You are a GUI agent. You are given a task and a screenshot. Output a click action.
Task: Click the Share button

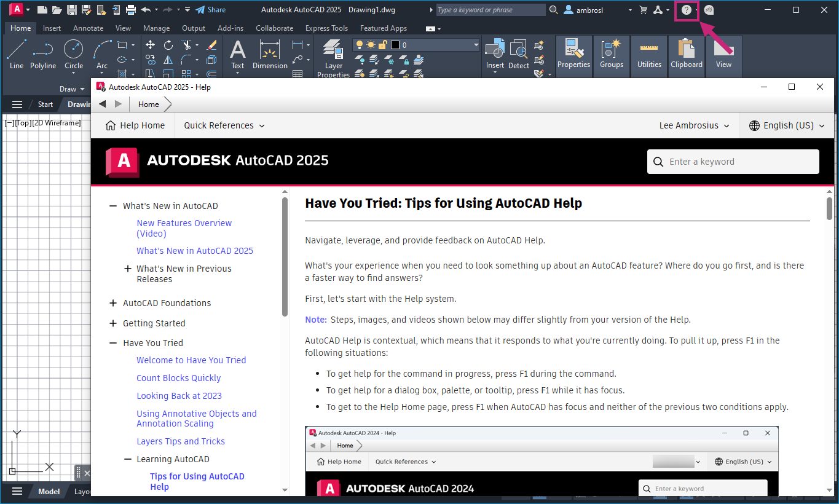click(x=210, y=10)
